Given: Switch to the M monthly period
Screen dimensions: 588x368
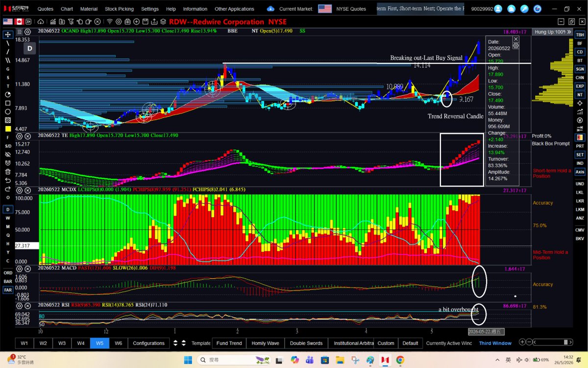Looking at the screenshot, I should point(8,227).
